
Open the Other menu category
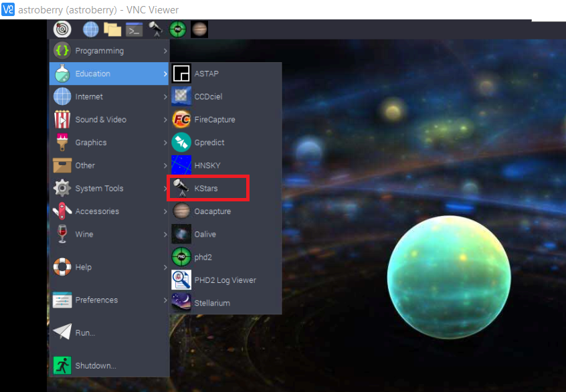click(109, 165)
